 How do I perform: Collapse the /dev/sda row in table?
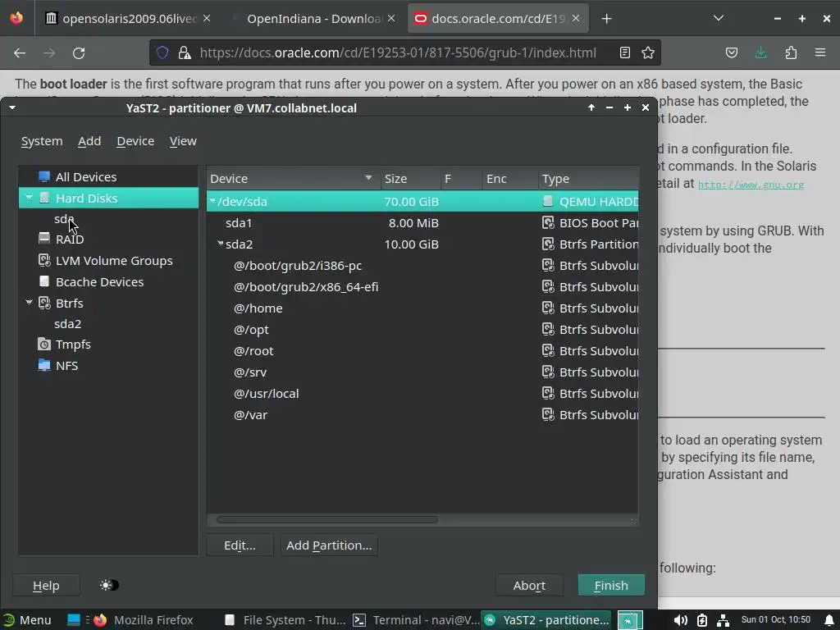212,201
